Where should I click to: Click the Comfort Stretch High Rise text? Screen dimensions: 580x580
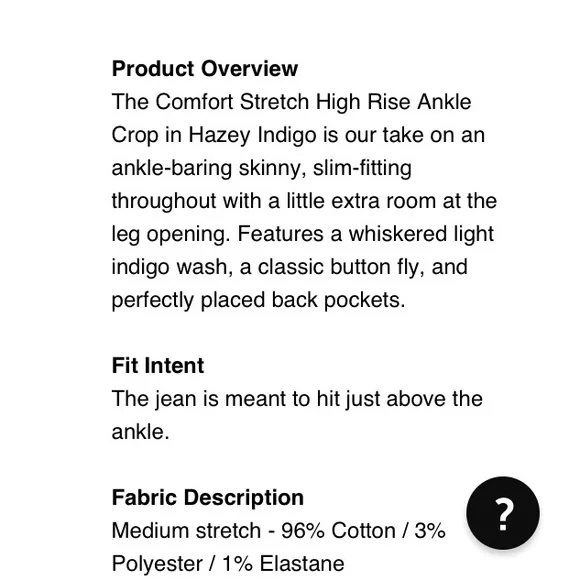282,102
